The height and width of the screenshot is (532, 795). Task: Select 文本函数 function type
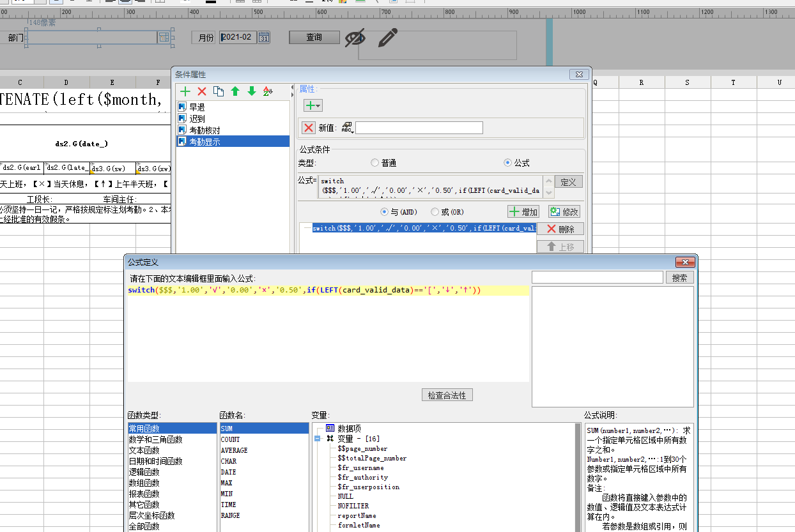click(x=172, y=450)
